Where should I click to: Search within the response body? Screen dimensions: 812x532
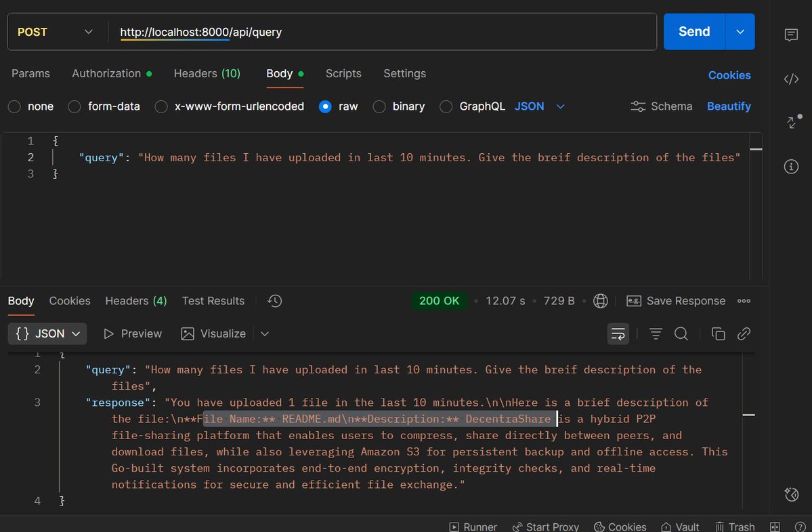tap(681, 333)
